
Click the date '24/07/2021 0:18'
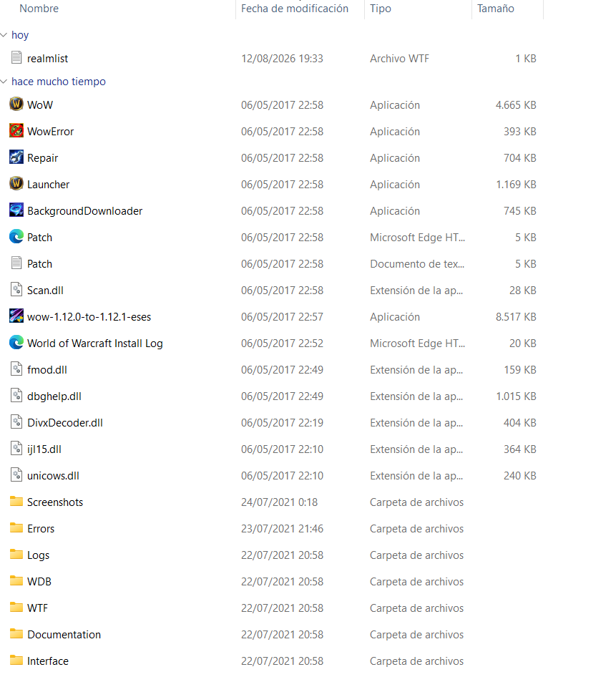[x=280, y=502]
